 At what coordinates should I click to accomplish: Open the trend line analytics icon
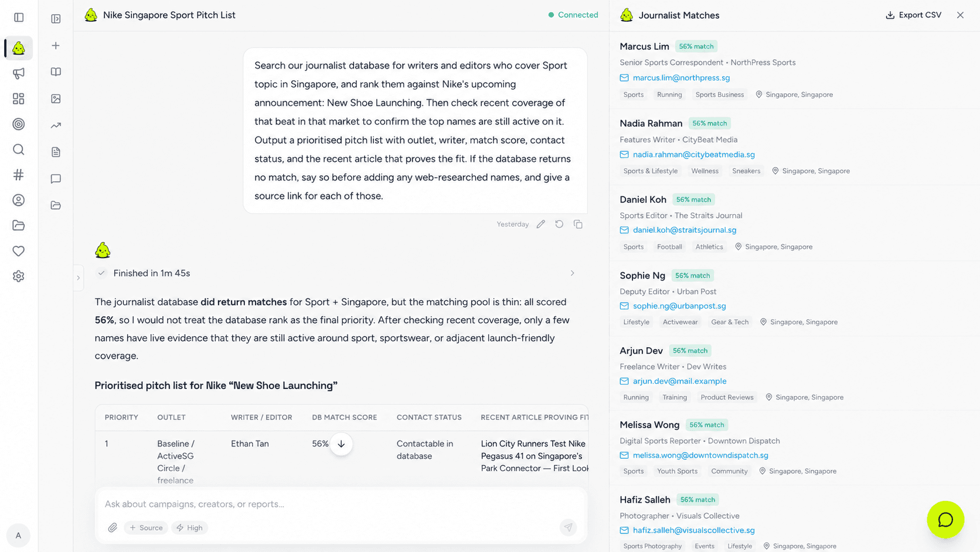(x=56, y=126)
